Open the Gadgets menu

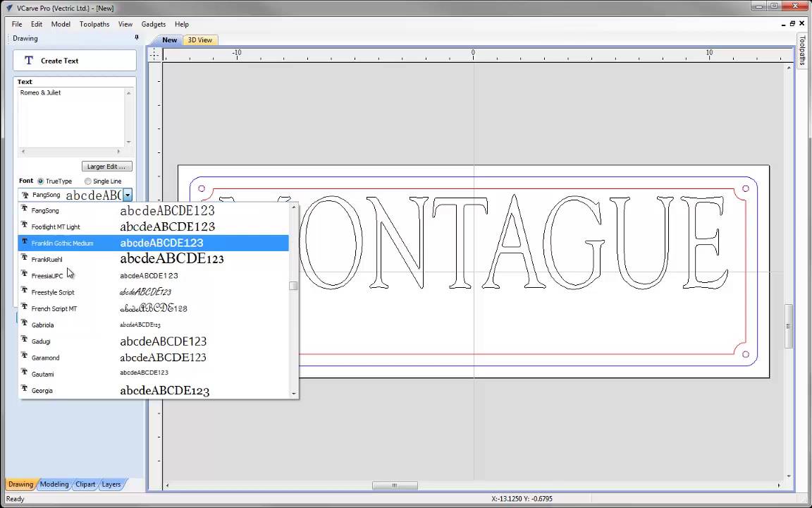pos(153,25)
